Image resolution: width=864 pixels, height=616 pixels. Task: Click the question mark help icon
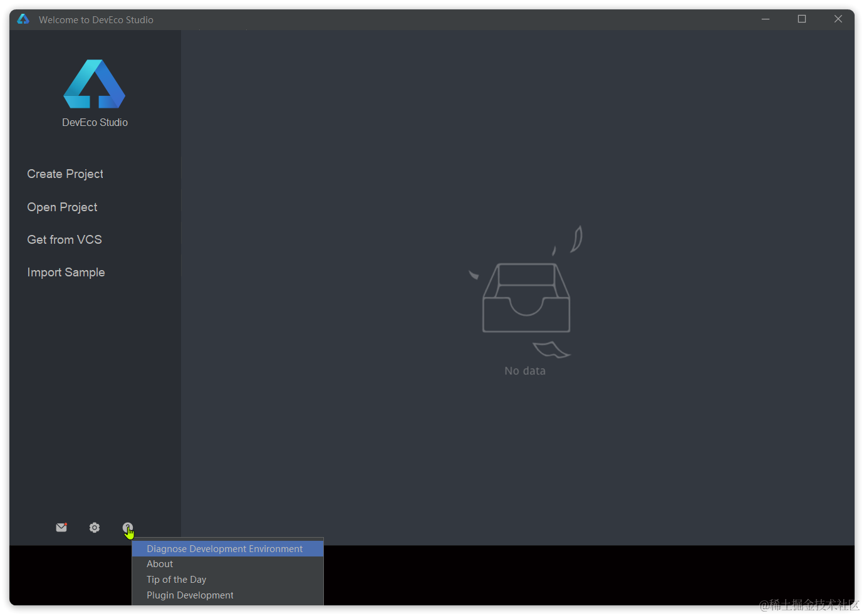[x=127, y=528]
